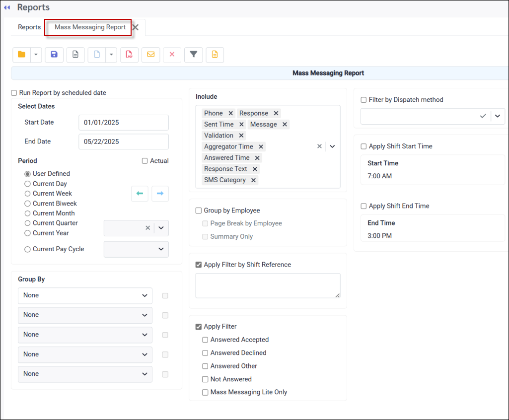Select Current Month period
This screenshot has height=420, width=509.
coord(28,213)
